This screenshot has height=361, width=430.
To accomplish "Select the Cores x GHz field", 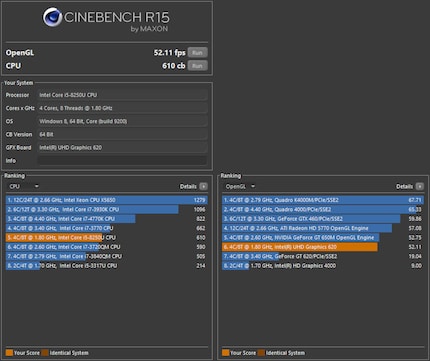I will click(x=122, y=108).
